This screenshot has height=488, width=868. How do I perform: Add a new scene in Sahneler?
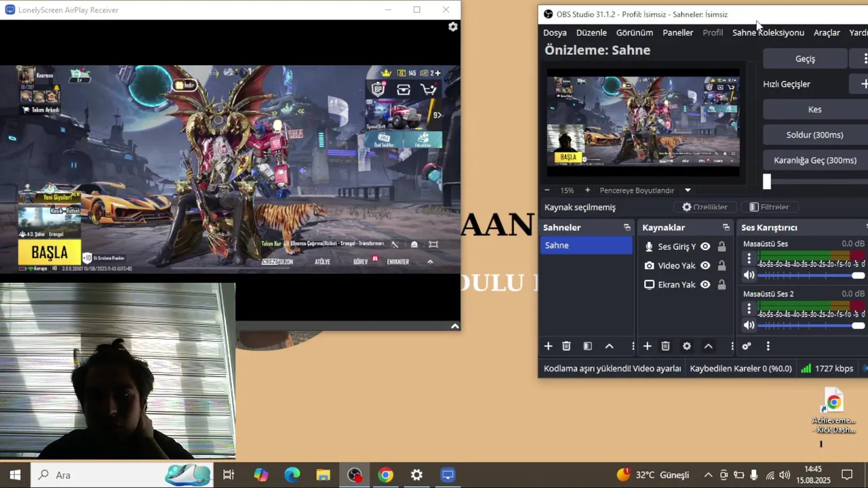coord(548,346)
